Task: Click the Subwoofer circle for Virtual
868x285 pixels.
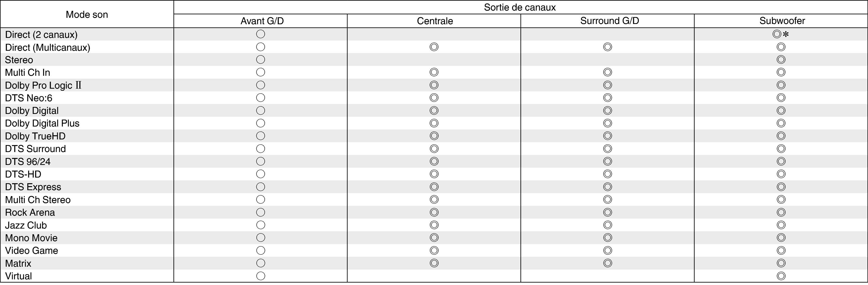Action: click(x=781, y=276)
